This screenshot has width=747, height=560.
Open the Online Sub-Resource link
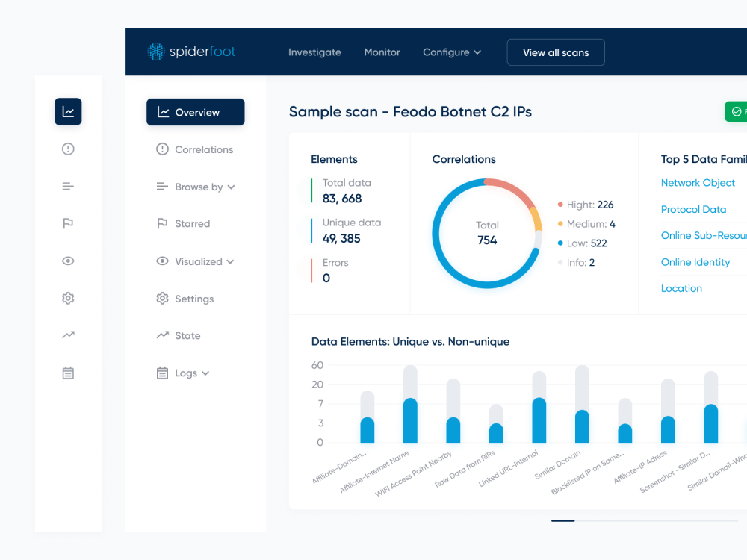[x=704, y=236]
